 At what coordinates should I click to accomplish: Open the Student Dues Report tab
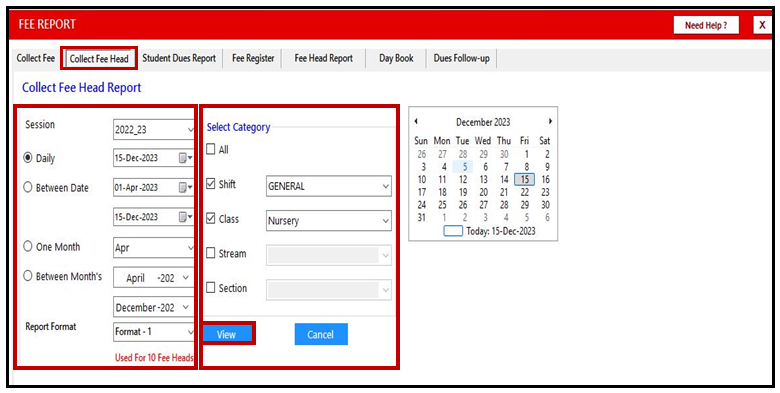pyautogui.click(x=179, y=58)
